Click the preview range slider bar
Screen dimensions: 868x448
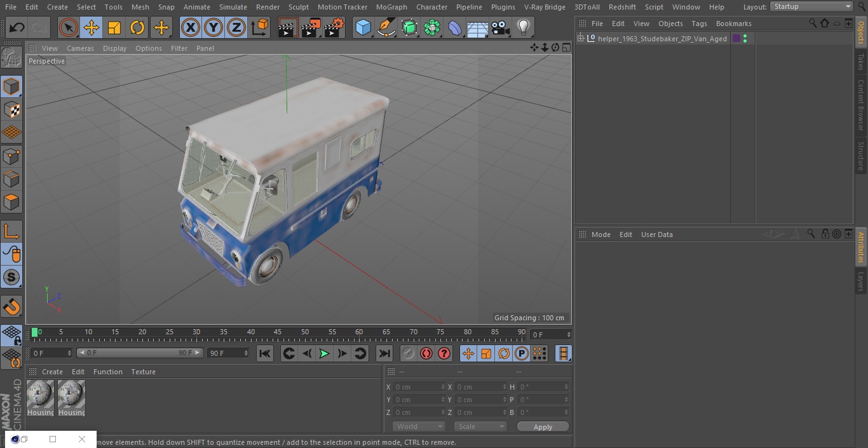pos(139,353)
